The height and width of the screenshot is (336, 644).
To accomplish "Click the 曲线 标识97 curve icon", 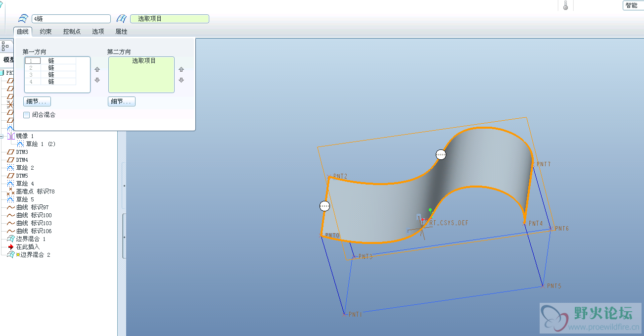I will [10, 207].
